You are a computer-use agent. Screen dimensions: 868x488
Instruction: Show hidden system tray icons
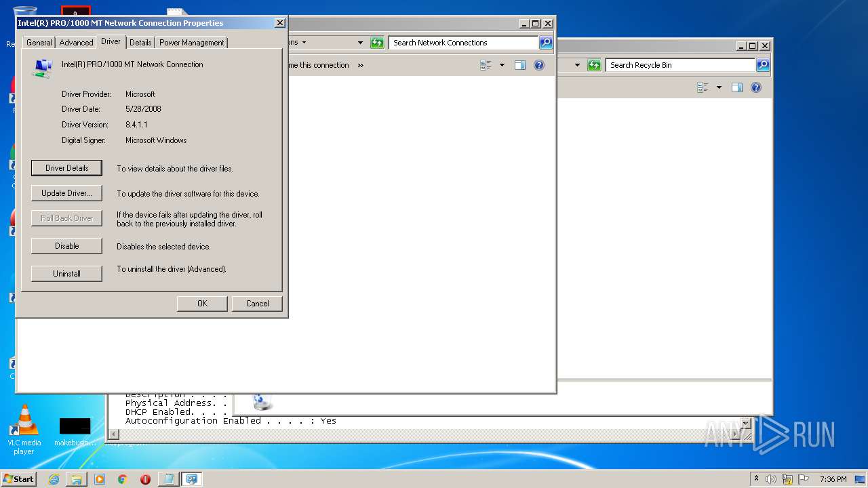click(756, 479)
